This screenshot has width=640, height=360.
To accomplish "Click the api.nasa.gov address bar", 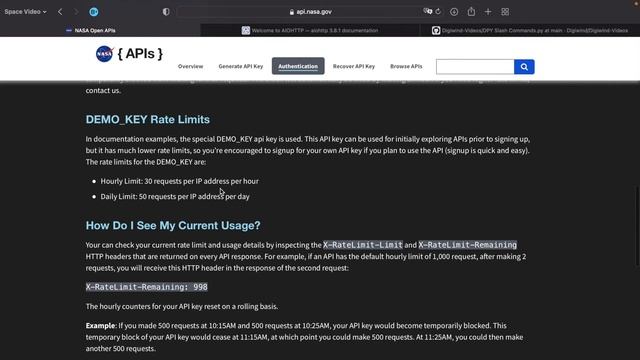I will click(x=310, y=12).
